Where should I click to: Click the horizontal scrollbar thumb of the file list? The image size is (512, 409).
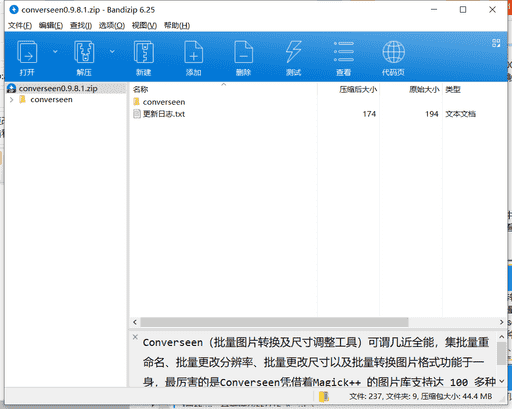pos(274,322)
